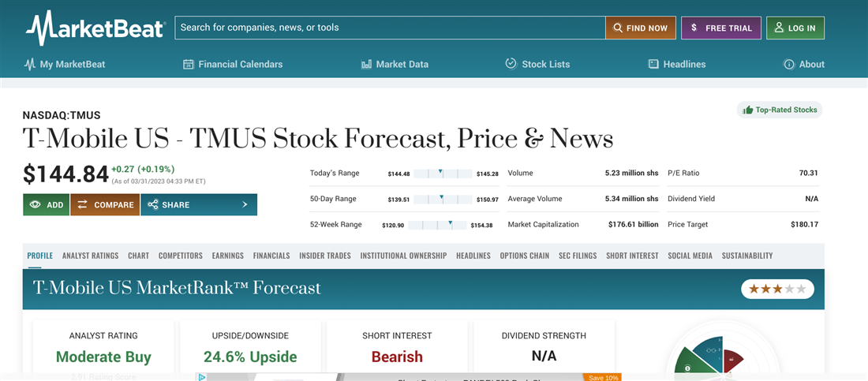Image resolution: width=868 pixels, height=381 pixels.
Task: Click the 50-Day Range indicator bar
Action: coord(443,200)
